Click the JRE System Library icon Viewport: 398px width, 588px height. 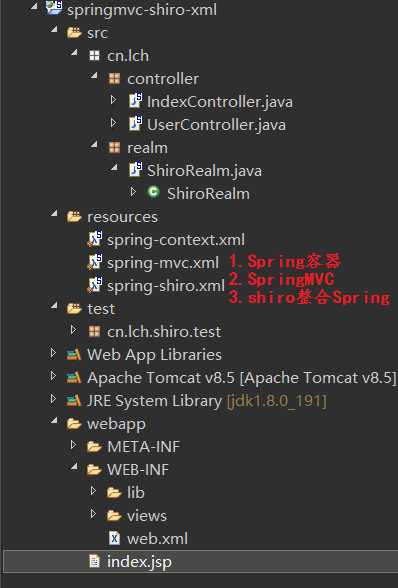click(x=74, y=400)
